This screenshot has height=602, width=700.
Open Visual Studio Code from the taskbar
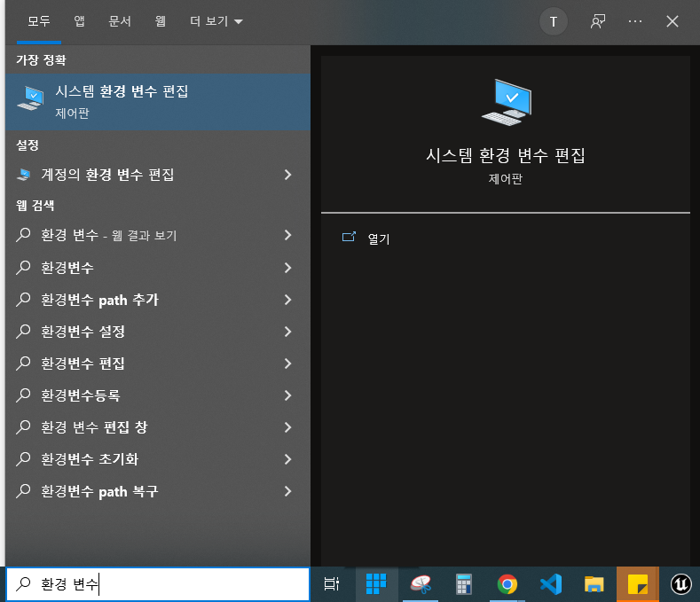click(x=551, y=584)
